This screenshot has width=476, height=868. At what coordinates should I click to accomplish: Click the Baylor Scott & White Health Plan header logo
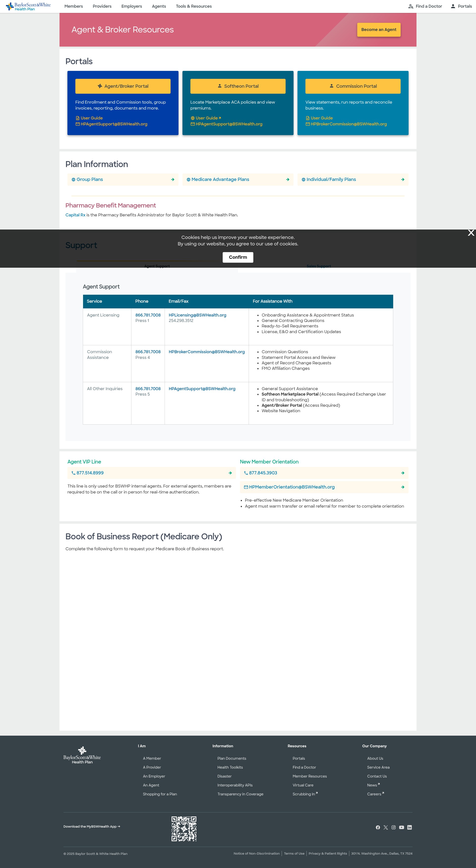28,6
